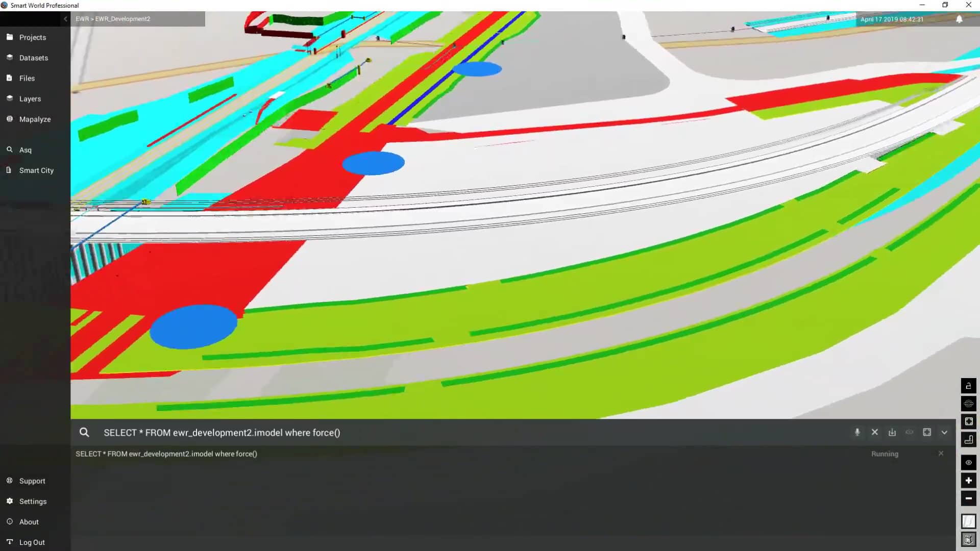Export query results using the download icon
Viewport: 980px width, 551px height.
coord(892,432)
